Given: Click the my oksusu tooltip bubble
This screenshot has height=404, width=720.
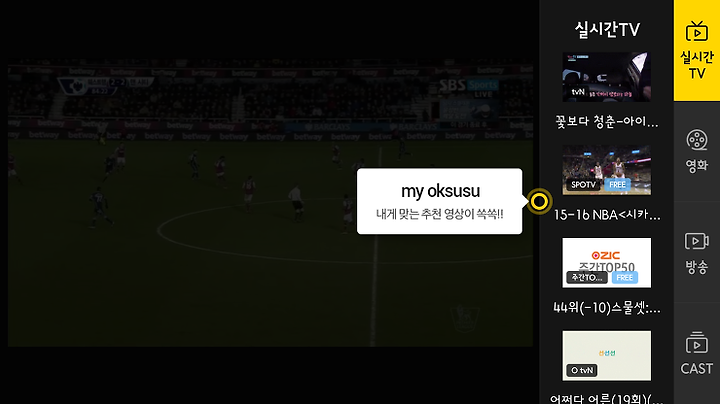Looking at the screenshot, I should click(439, 201).
